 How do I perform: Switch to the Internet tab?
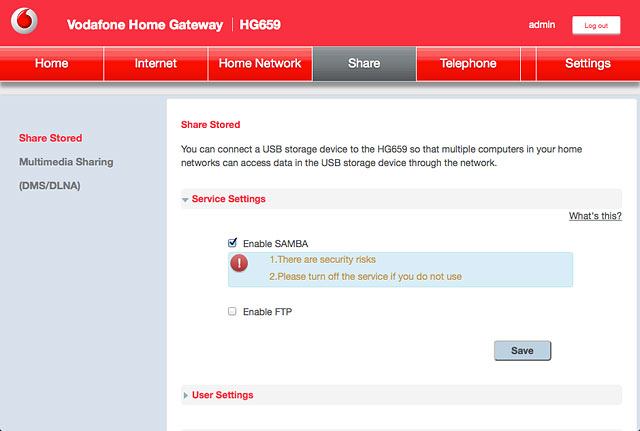click(x=156, y=64)
